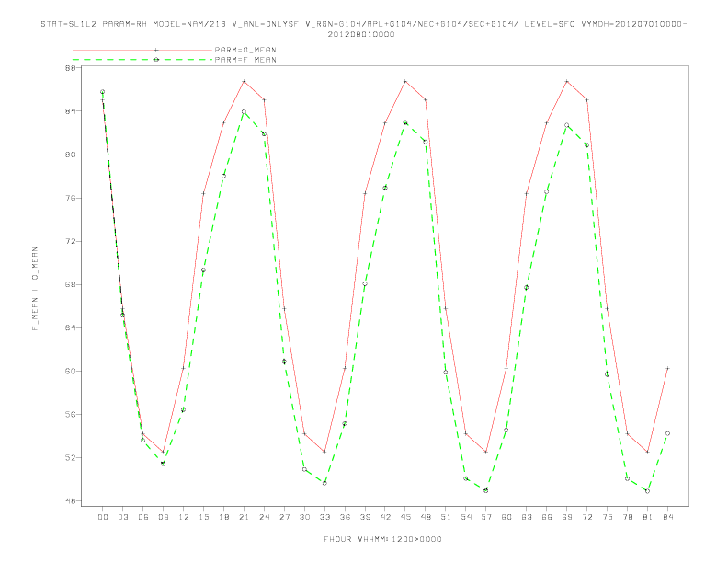Click the title's second line 201208010000
728x563 pixels.
[361, 34]
